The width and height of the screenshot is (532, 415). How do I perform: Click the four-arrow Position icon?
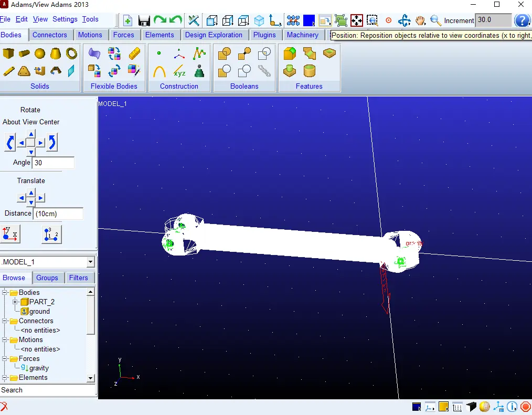point(357,20)
